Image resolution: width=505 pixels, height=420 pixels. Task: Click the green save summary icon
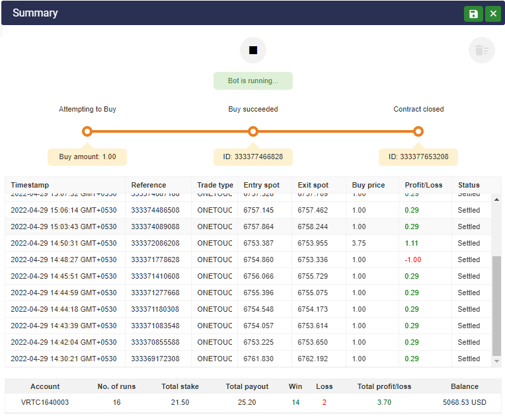click(x=473, y=14)
